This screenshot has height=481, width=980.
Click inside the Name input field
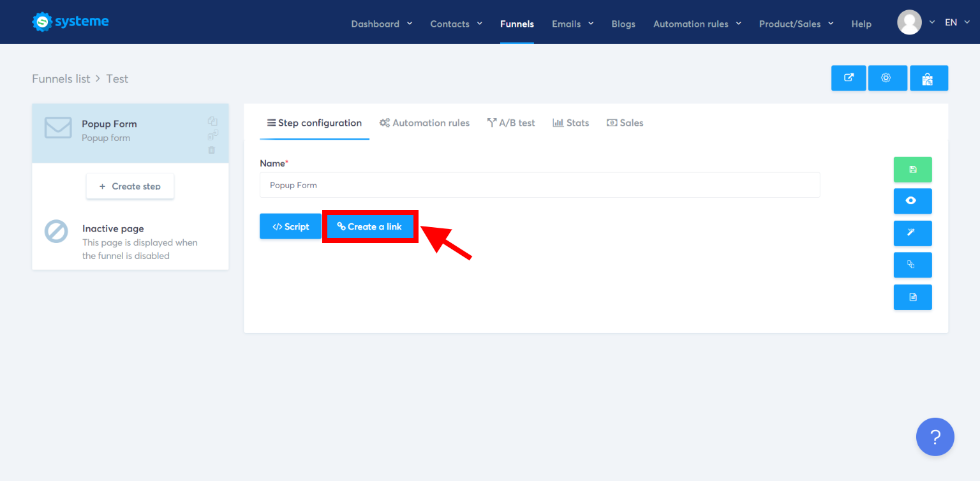click(x=539, y=185)
